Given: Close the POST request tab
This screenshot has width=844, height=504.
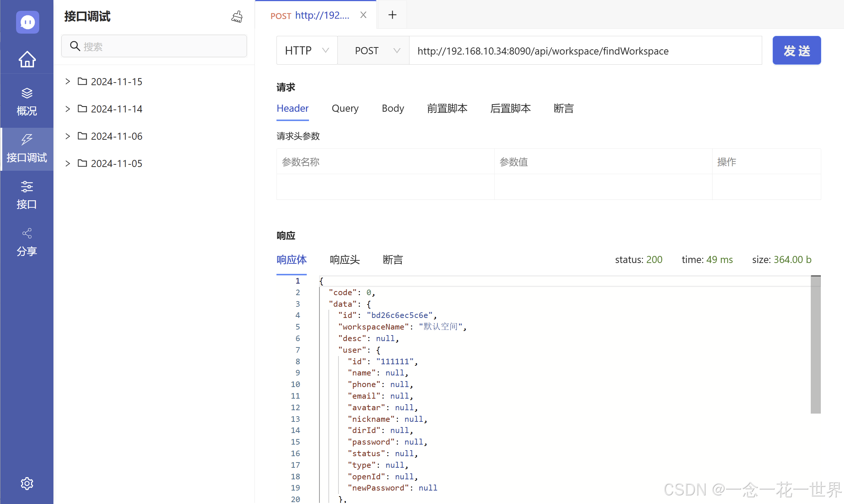Looking at the screenshot, I should 363,15.
